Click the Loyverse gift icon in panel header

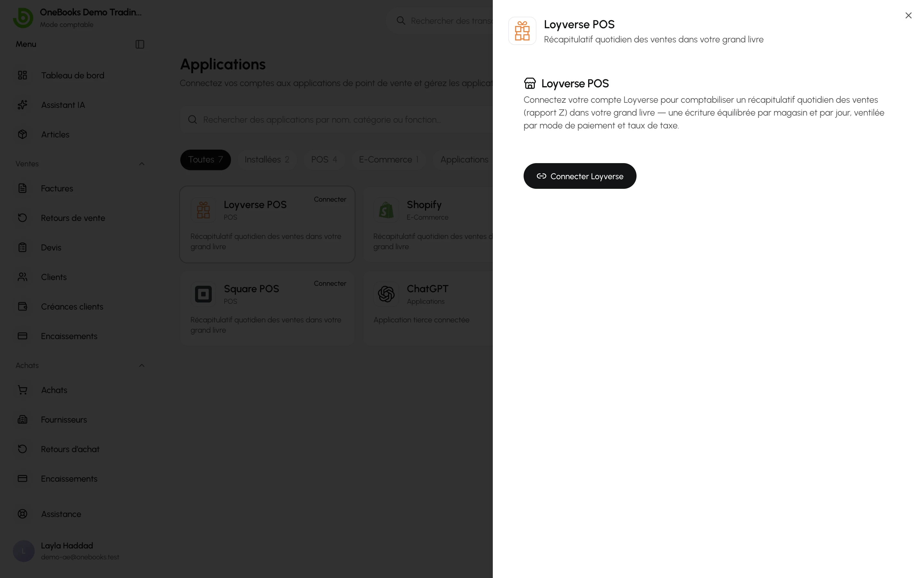(522, 31)
